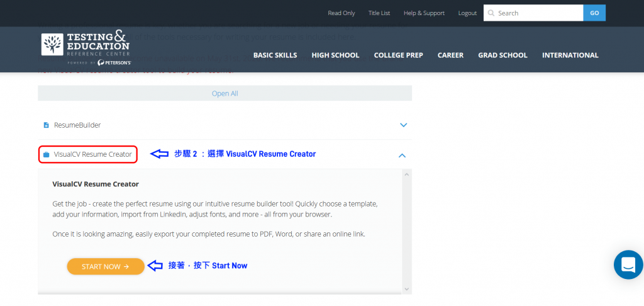Select the VisualCV Resume Creator row label
The width and height of the screenshot is (644, 306).
(93, 154)
